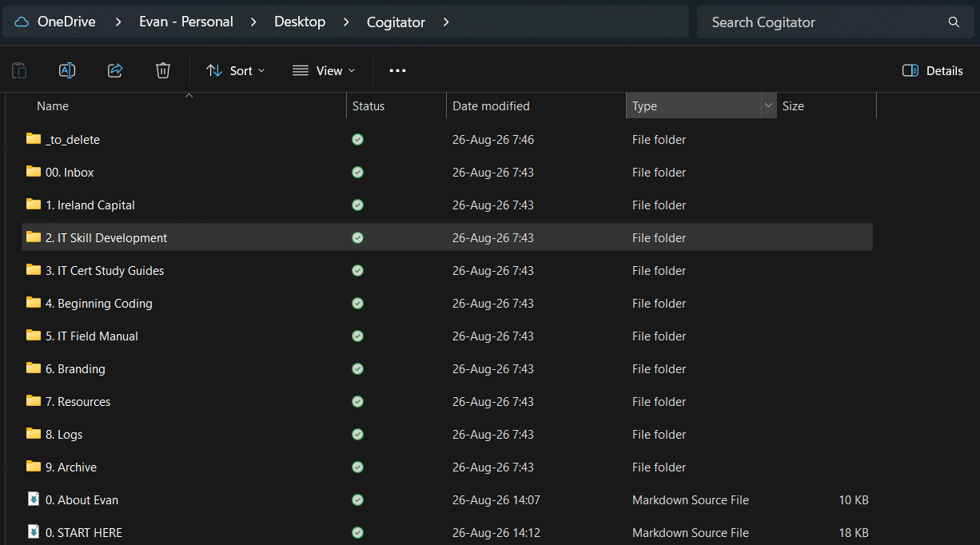Click the 26-Aug-26 14:07 date cell
This screenshot has width=980, height=545.
pos(496,500)
